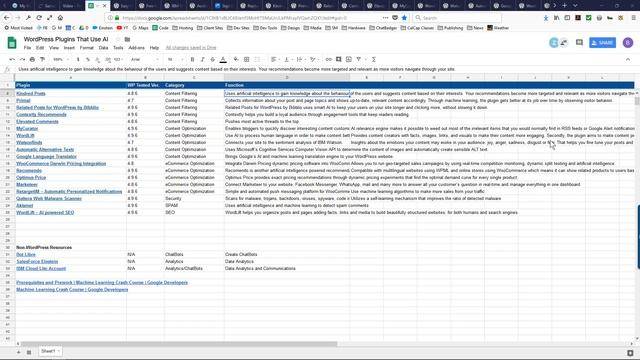Open the Arial font dropdown
640x360 pixels.
pos(145,60)
